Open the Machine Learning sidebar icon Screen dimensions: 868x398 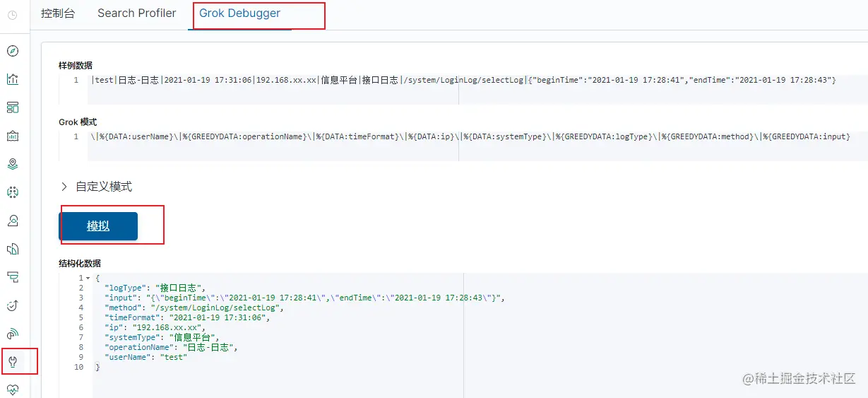[12, 192]
